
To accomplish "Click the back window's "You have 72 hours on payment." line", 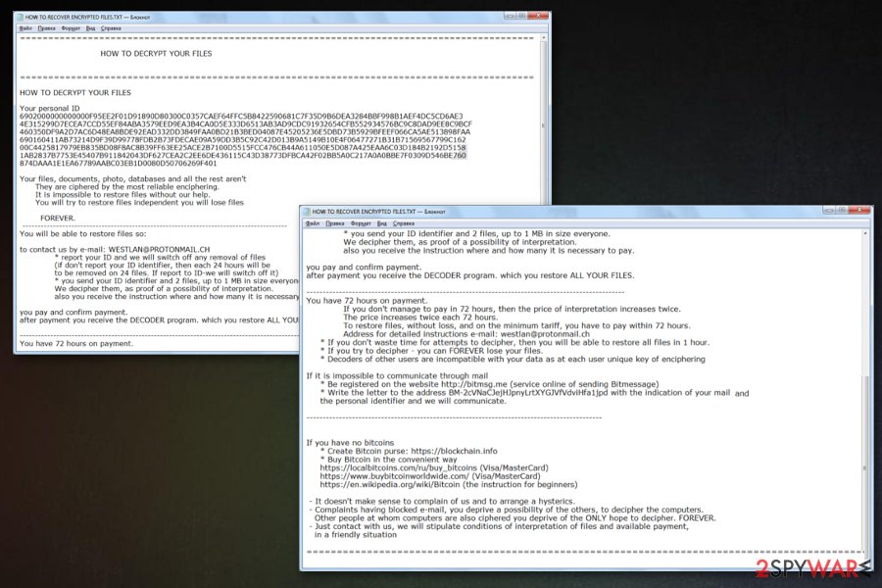I will pos(76,344).
